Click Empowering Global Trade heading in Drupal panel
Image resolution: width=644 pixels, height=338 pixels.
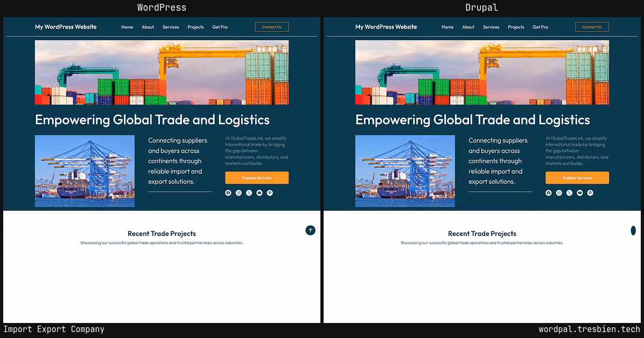click(473, 120)
